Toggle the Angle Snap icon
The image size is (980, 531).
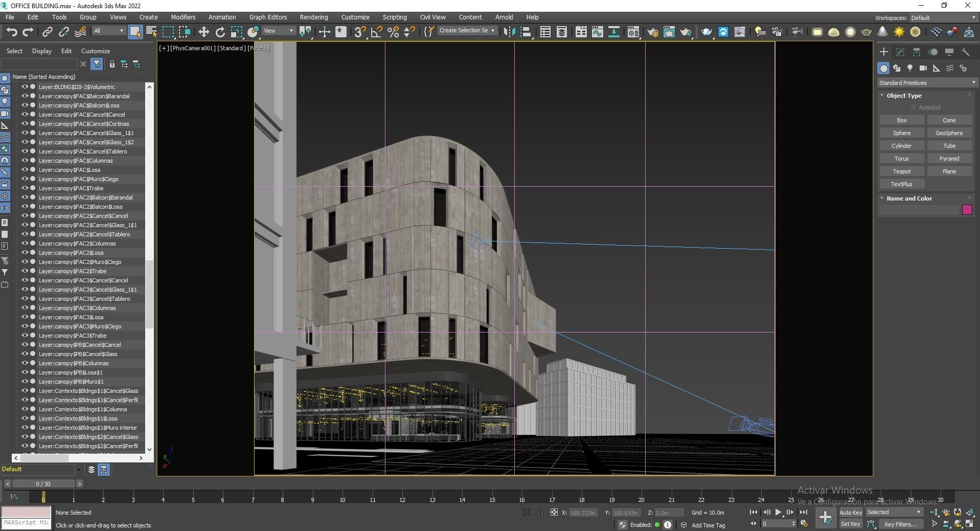point(376,32)
